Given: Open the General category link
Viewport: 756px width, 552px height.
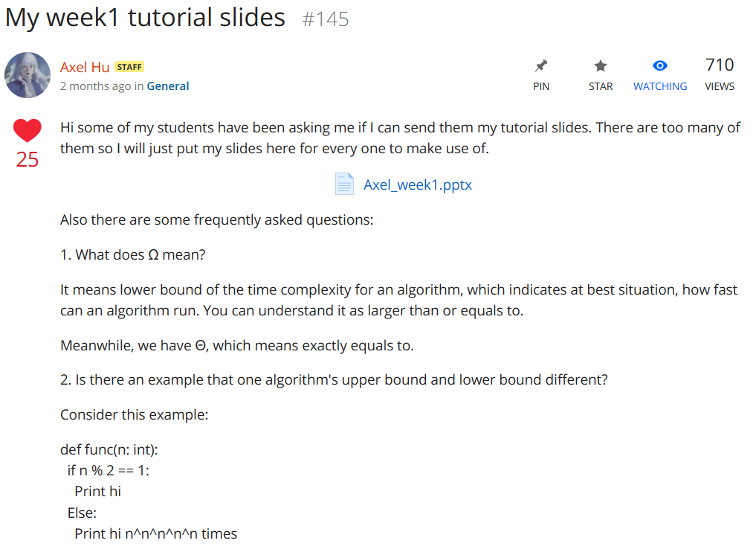Looking at the screenshot, I should [168, 86].
